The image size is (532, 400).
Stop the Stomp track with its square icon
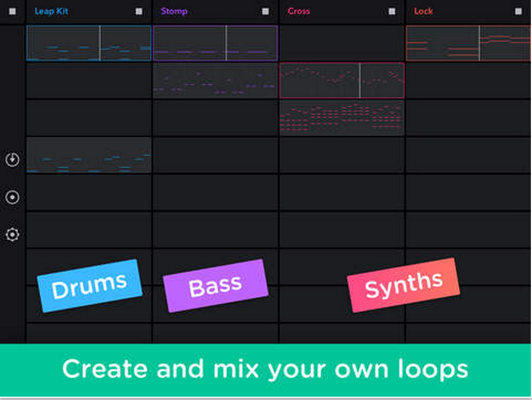pyautogui.click(x=265, y=9)
